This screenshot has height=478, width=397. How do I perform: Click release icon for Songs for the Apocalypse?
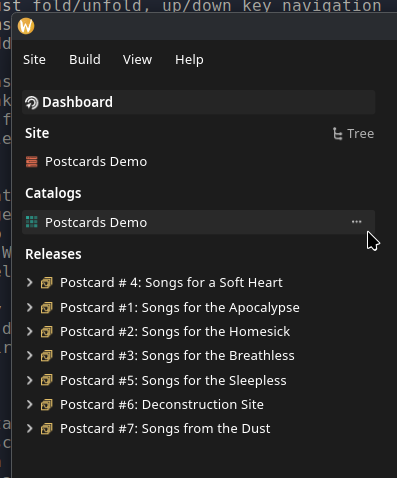point(47,307)
